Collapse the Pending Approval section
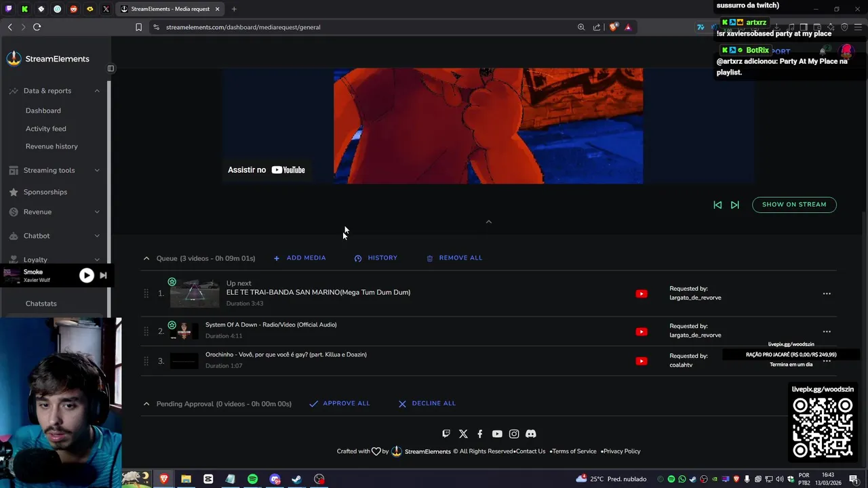Image resolution: width=868 pixels, height=488 pixels. tap(146, 404)
